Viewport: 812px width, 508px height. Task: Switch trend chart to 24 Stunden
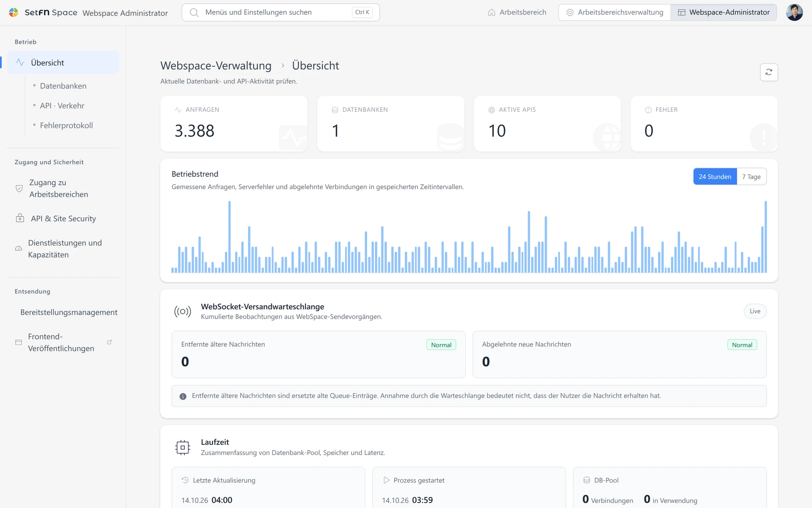tap(715, 177)
